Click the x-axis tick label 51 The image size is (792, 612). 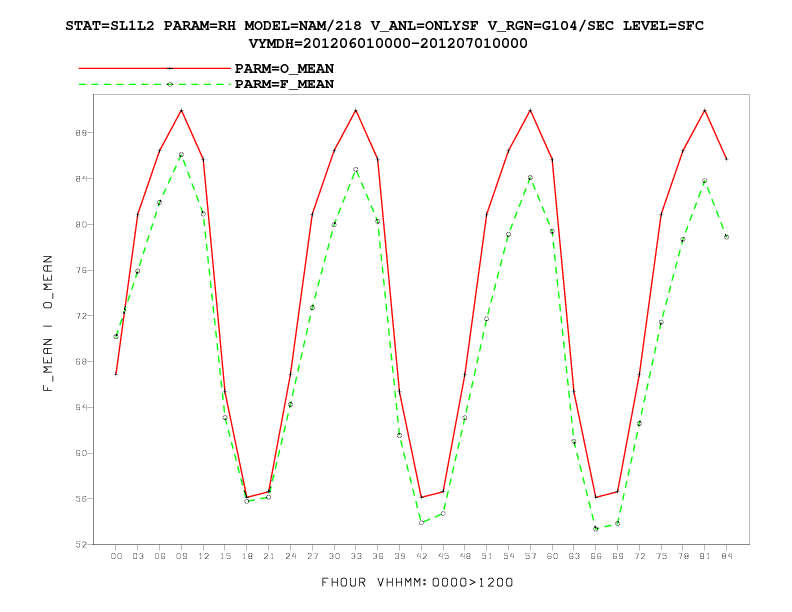point(487,556)
